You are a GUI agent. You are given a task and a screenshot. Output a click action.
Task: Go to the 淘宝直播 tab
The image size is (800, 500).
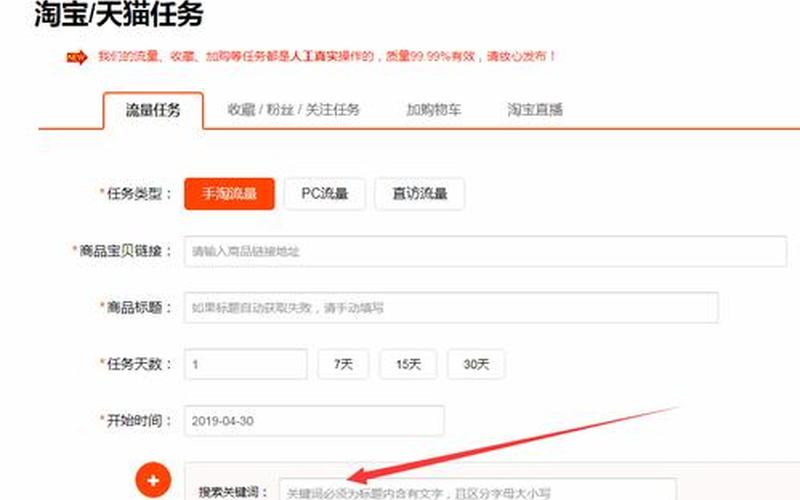(535, 110)
